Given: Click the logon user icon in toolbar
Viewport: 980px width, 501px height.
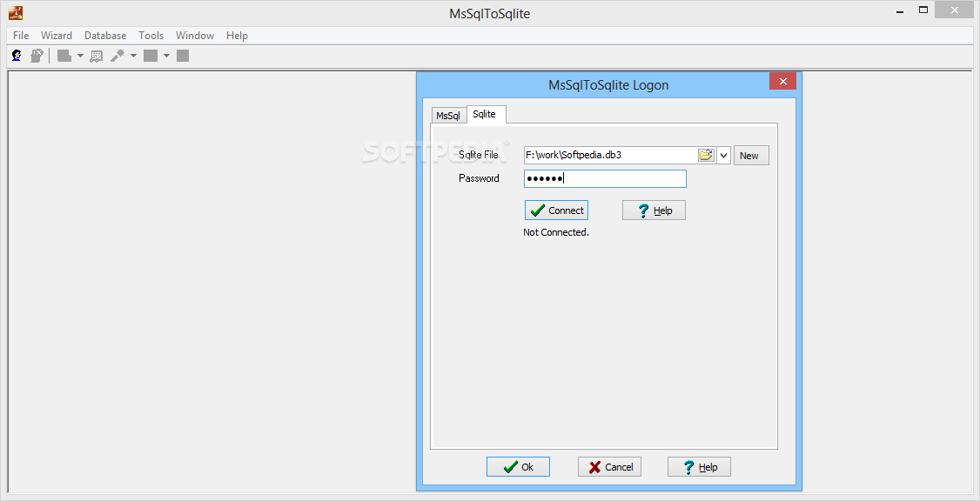Looking at the screenshot, I should coord(17,56).
